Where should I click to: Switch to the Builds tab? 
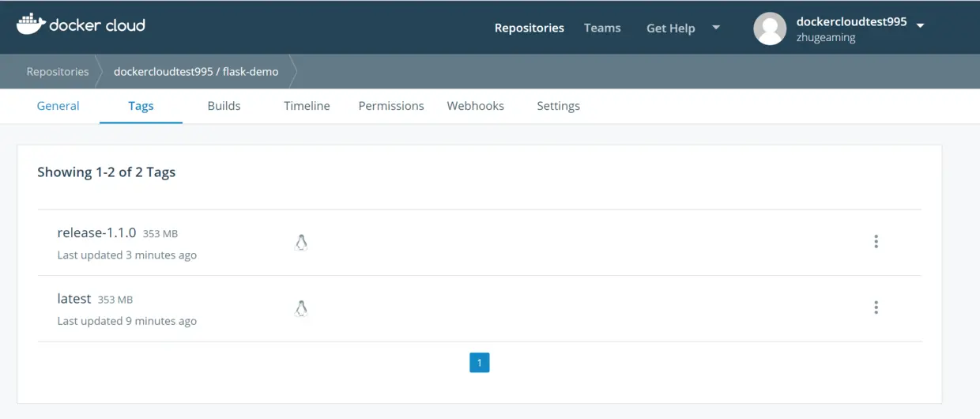pos(224,106)
